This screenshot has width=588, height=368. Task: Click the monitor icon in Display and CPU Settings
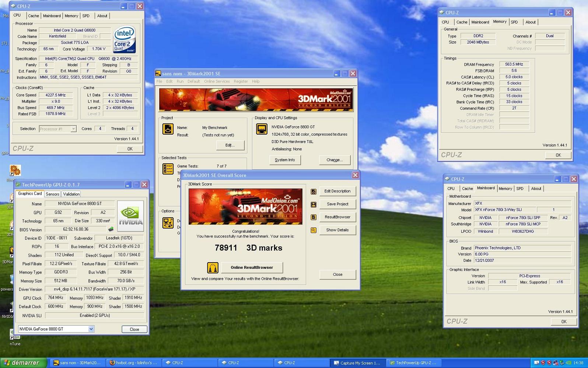point(262,129)
